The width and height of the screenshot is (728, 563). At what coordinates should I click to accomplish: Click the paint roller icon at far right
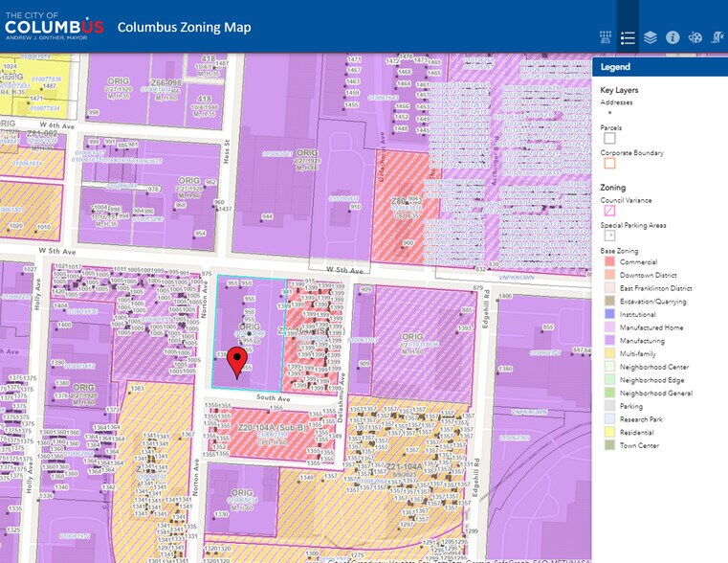(718, 38)
